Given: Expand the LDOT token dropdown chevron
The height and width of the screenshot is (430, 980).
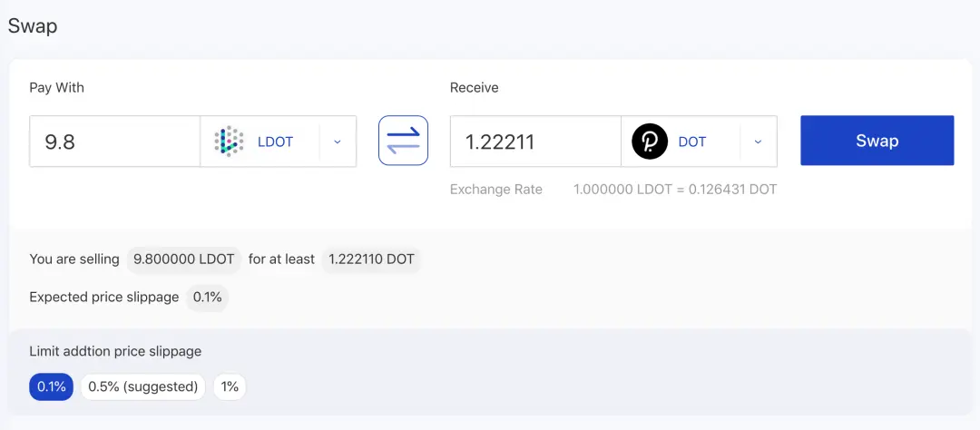Looking at the screenshot, I should click(338, 142).
